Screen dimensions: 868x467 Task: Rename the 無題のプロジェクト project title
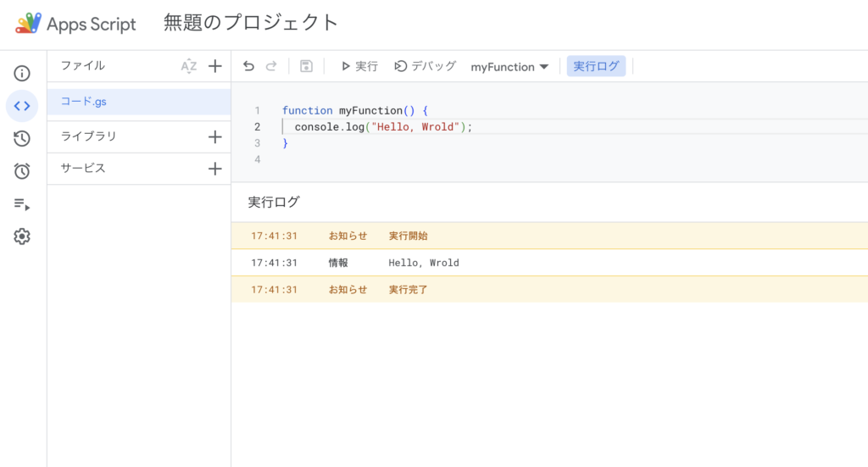coord(251,23)
